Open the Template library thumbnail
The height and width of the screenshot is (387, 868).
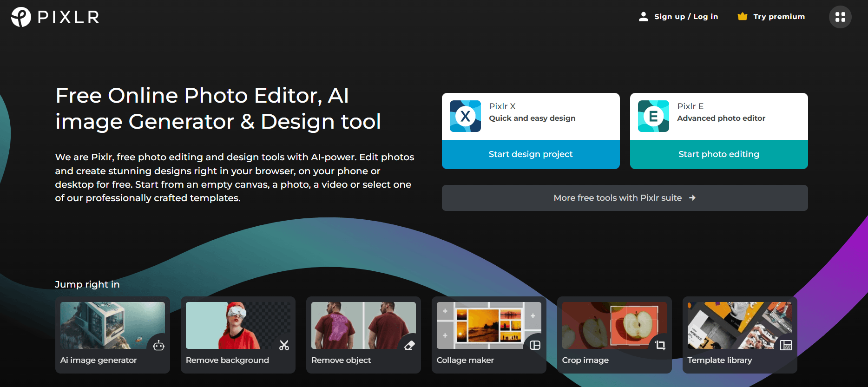[740, 325]
